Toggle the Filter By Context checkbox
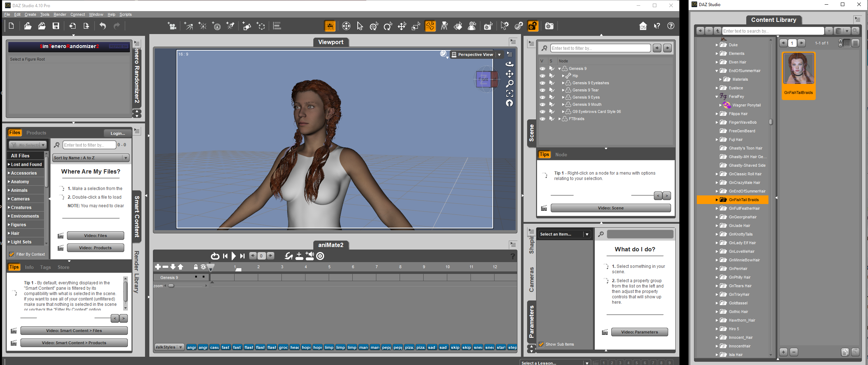 [x=12, y=254]
